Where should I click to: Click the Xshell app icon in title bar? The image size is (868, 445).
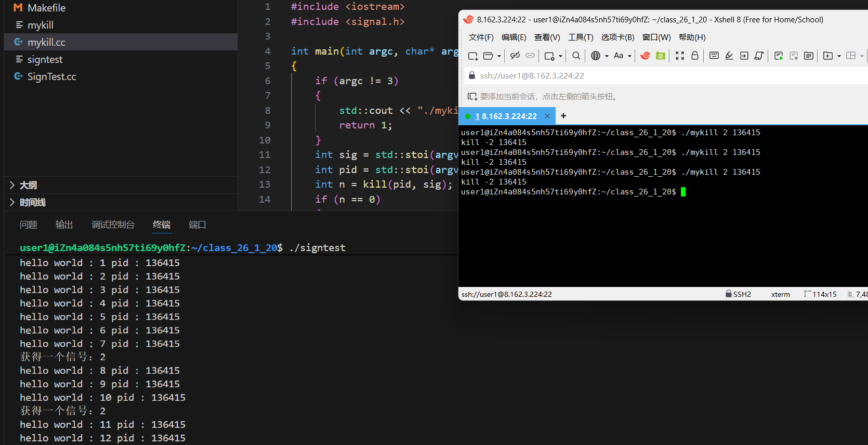coord(468,20)
